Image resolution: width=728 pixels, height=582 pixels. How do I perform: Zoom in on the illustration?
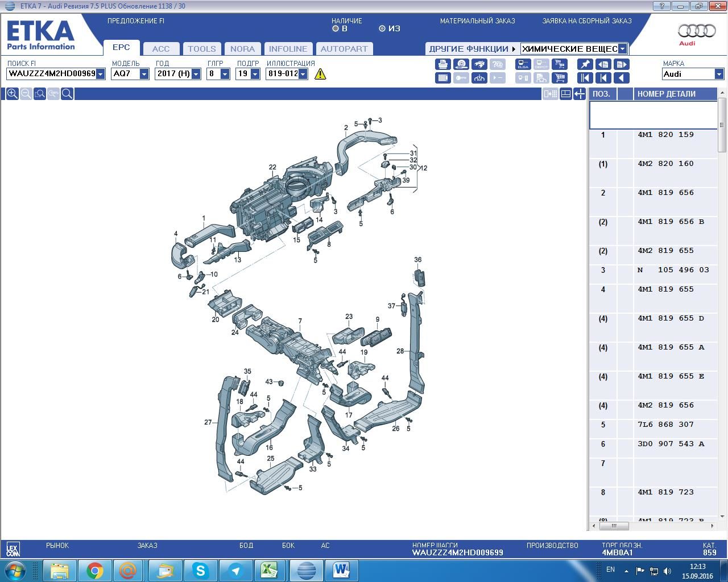click(12, 94)
